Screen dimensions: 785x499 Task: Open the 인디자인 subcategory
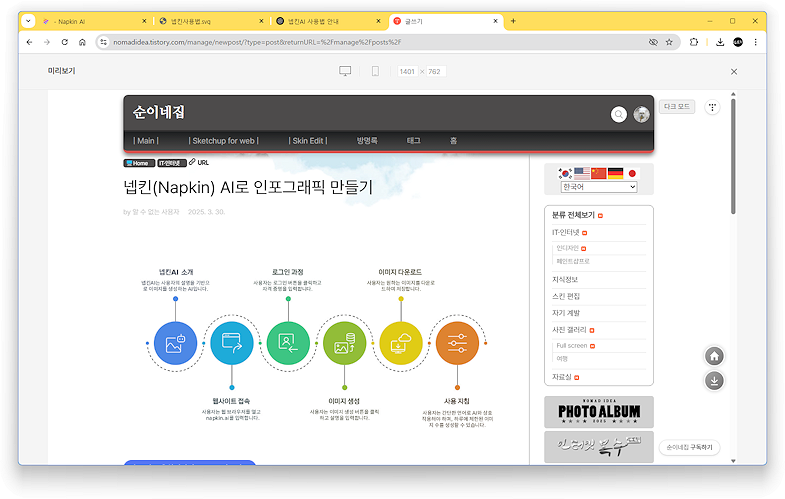click(568, 248)
